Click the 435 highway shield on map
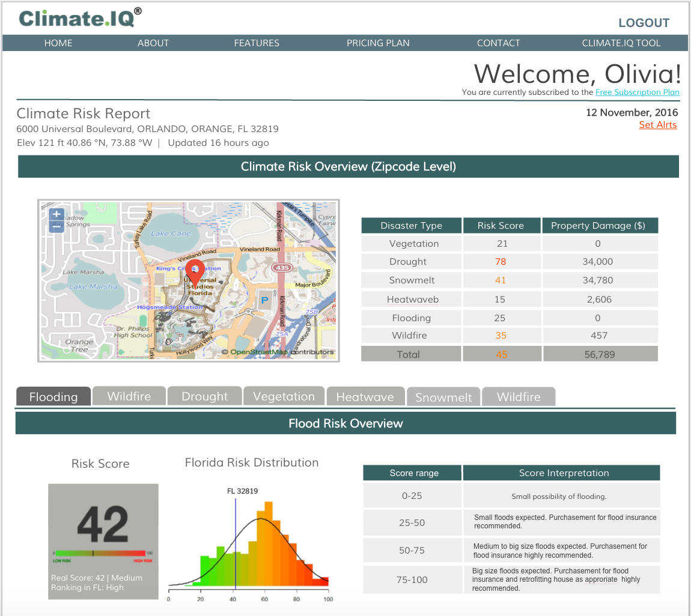Image resolution: width=691 pixels, height=616 pixels. tap(282, 268)
